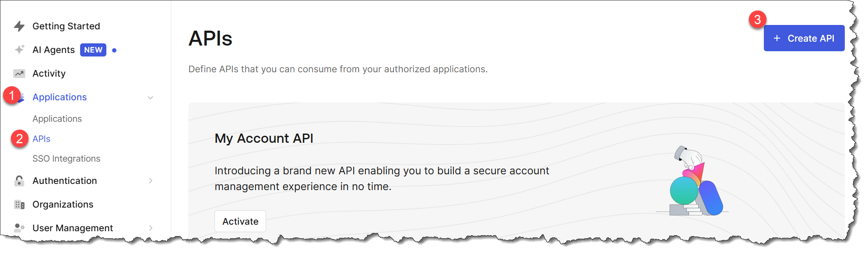Click the plus icon inside Create API button
This screenshot has width=868, height=254.
[x=777, y=38]
